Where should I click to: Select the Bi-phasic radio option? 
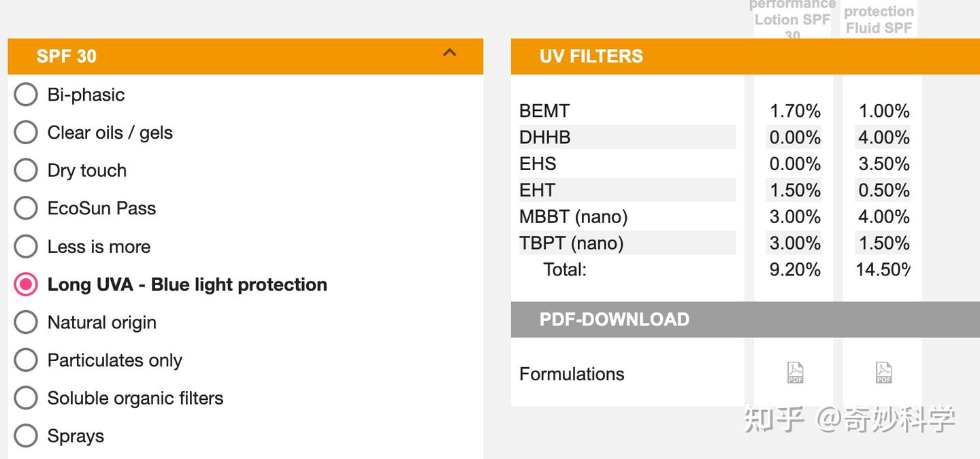click(26, 95)
